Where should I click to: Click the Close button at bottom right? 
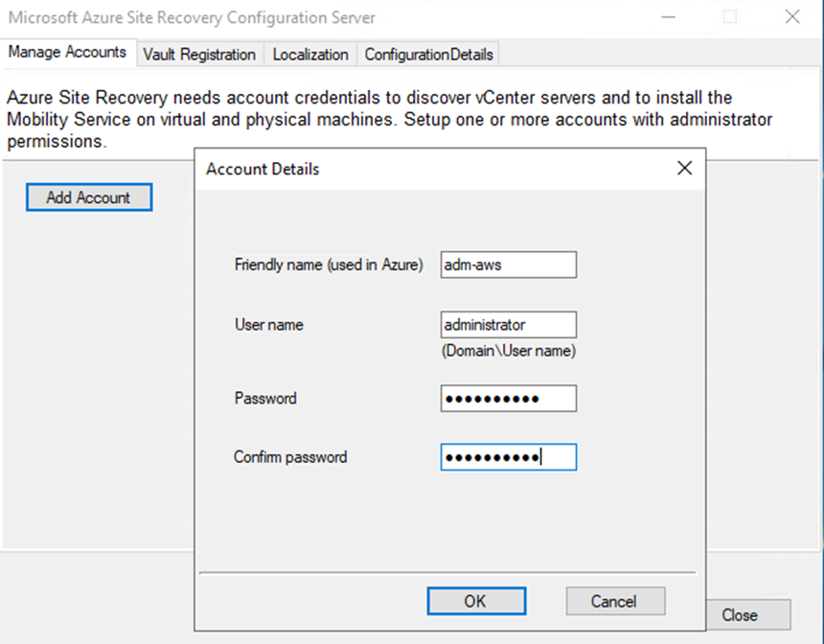[x=739, y=615]
